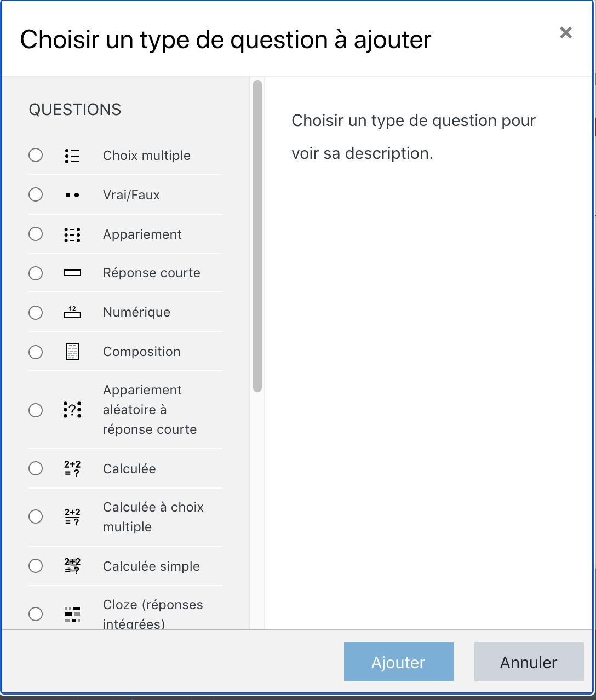Click the Calculée simple icon
The height and width of the screenshot is (700, 596).
point(72,566)
